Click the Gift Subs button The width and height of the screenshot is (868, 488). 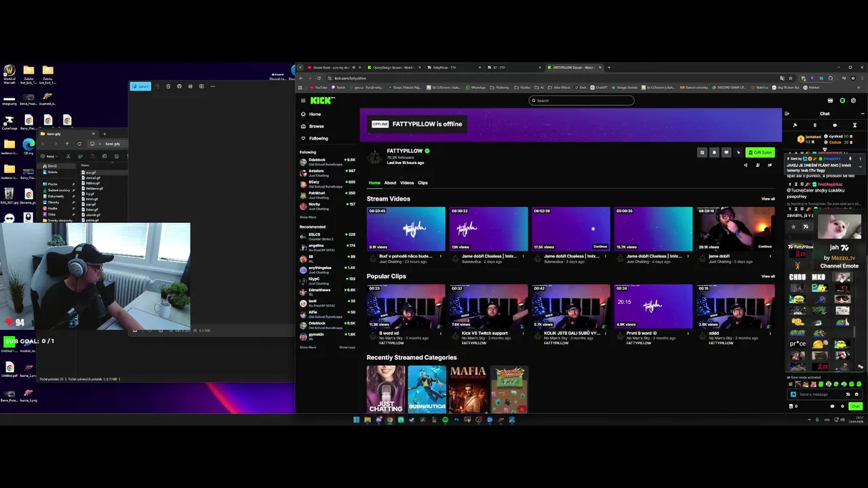(760, 152)
